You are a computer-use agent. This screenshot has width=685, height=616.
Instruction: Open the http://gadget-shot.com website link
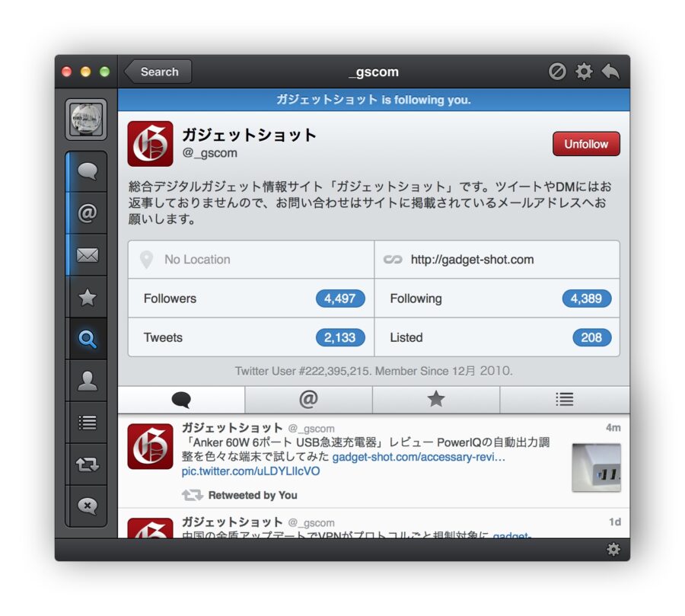pos(472,260)
